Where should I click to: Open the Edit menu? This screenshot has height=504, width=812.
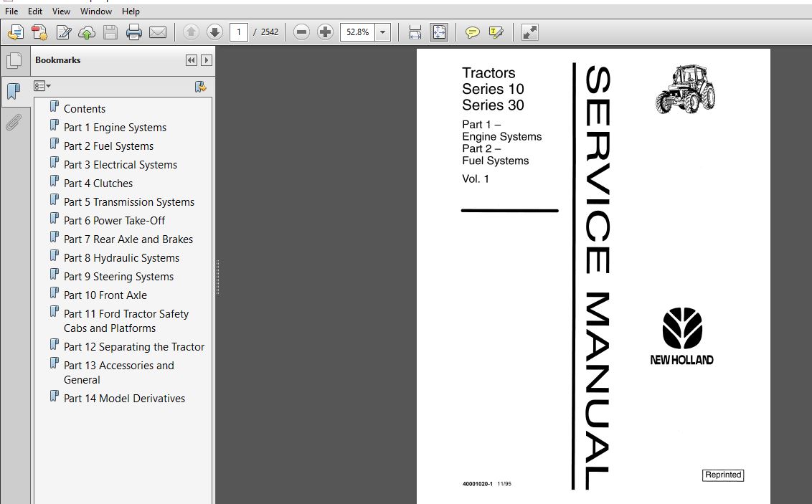pyautogui.click(x=35, y=11)
